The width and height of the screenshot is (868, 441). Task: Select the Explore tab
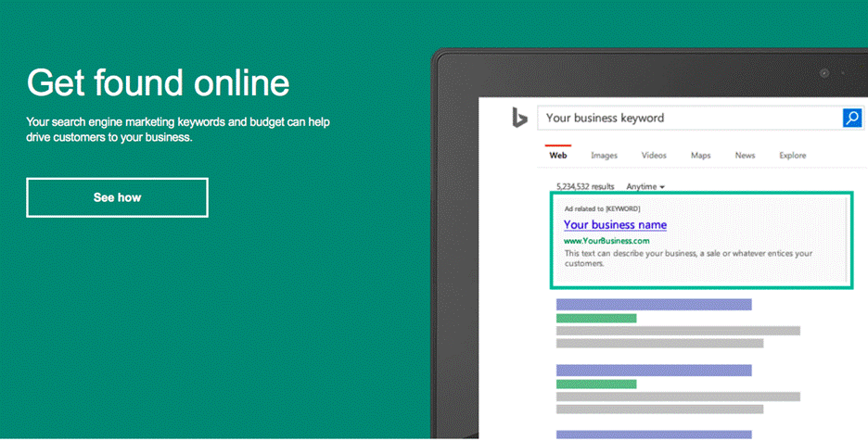click(x=792, y=156)
